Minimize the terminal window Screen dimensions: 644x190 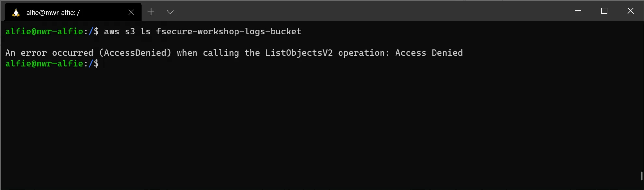coord(578,11)
